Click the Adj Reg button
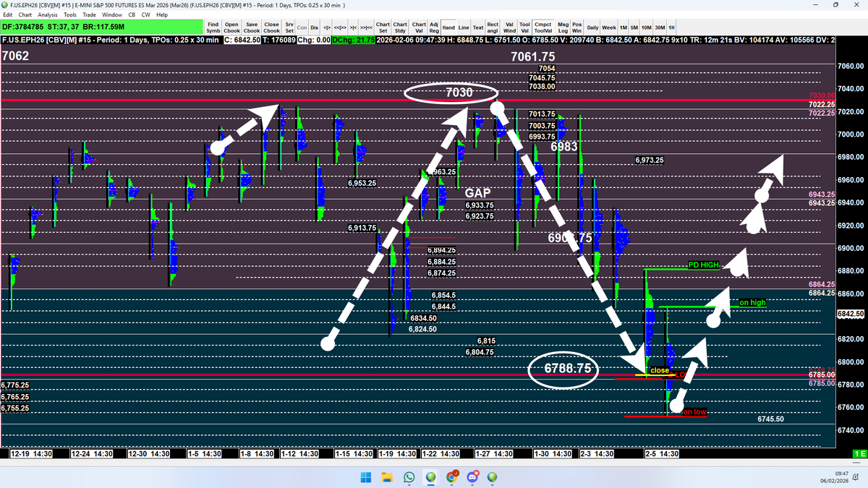Viewport: 868px width, 488px height. [x=434, y=27]
